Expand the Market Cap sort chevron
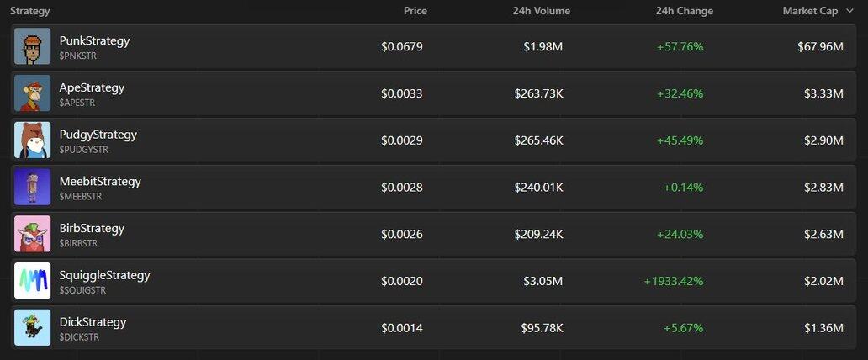868x360 pixels. [849, 11]
